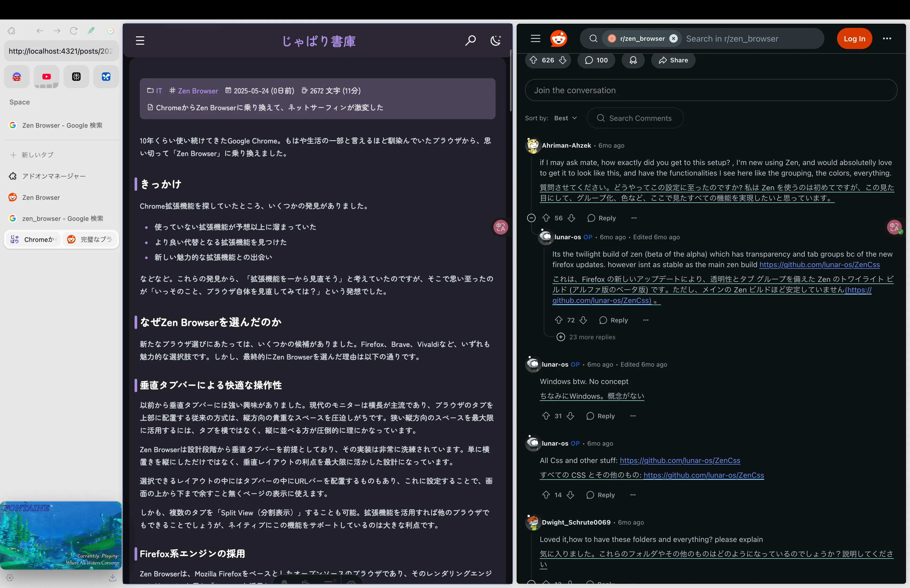Click the Search Comments field
Image resolution: width=910 pixels, height=588 pixels.
coord(635,118)
